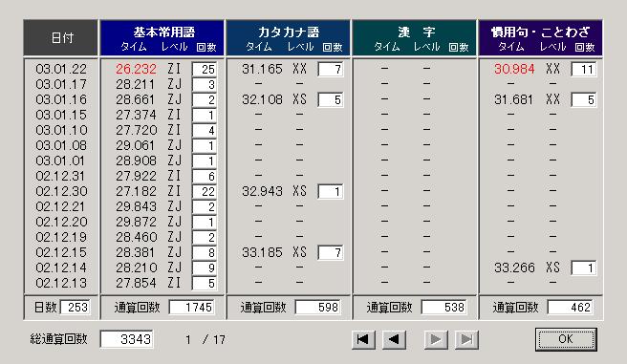
Task: Click the カタカナ語 time 31.165
Action: coord(262,69)
